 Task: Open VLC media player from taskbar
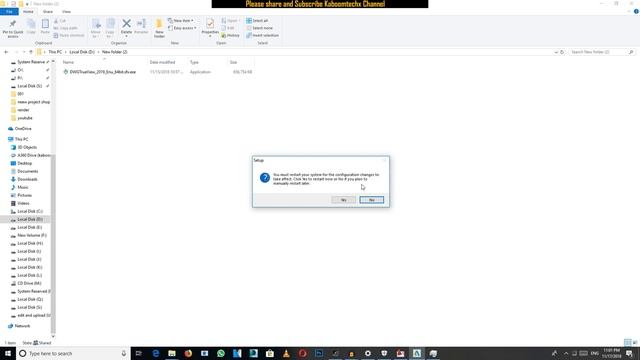click(x=286, y=353)
